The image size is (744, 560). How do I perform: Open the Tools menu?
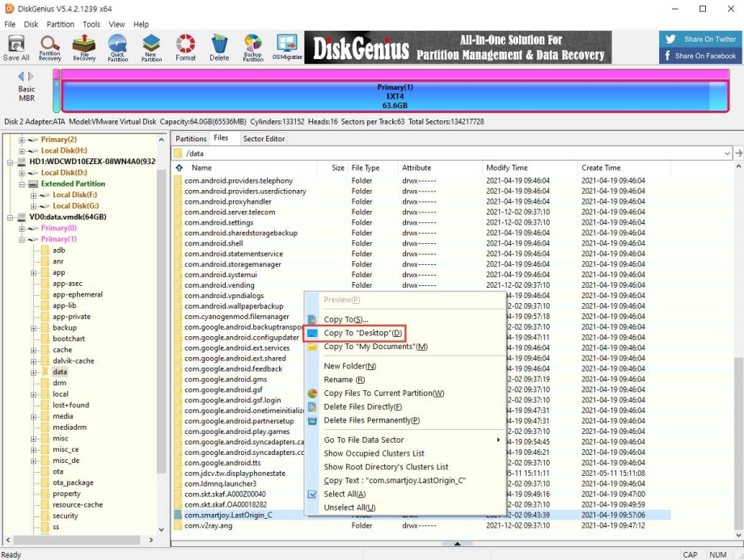91,24
